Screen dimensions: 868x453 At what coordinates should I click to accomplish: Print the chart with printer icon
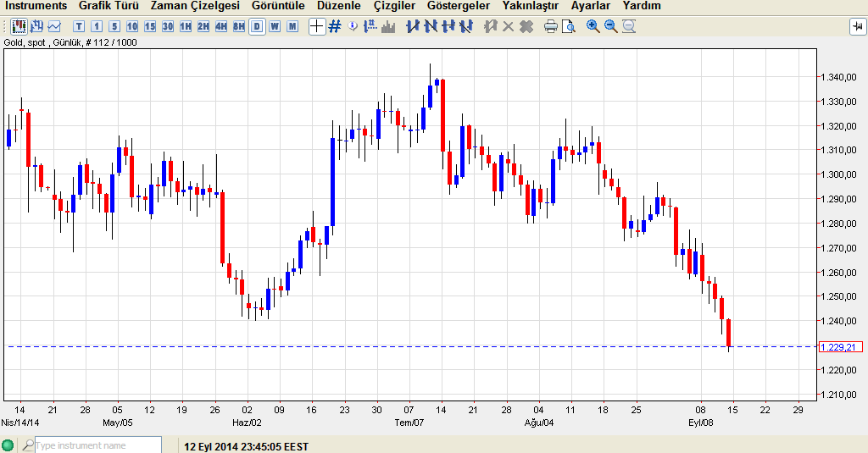click(x=550, y=26)
